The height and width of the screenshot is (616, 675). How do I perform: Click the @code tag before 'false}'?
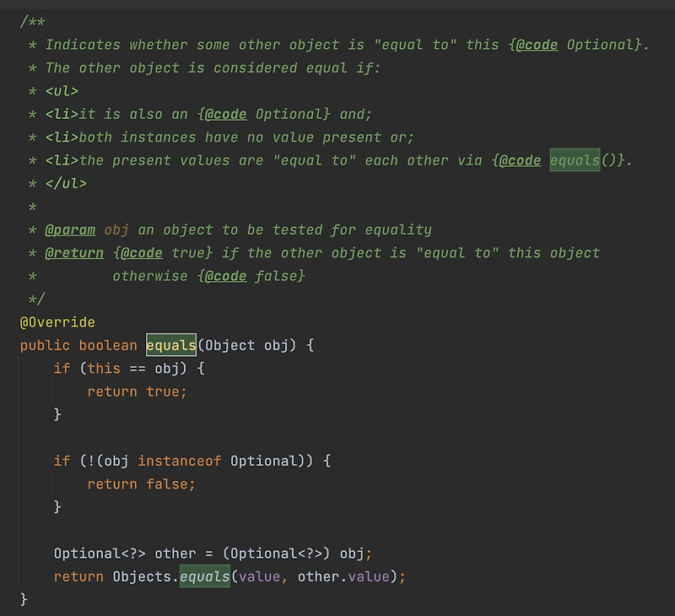[x=226, y=276]
